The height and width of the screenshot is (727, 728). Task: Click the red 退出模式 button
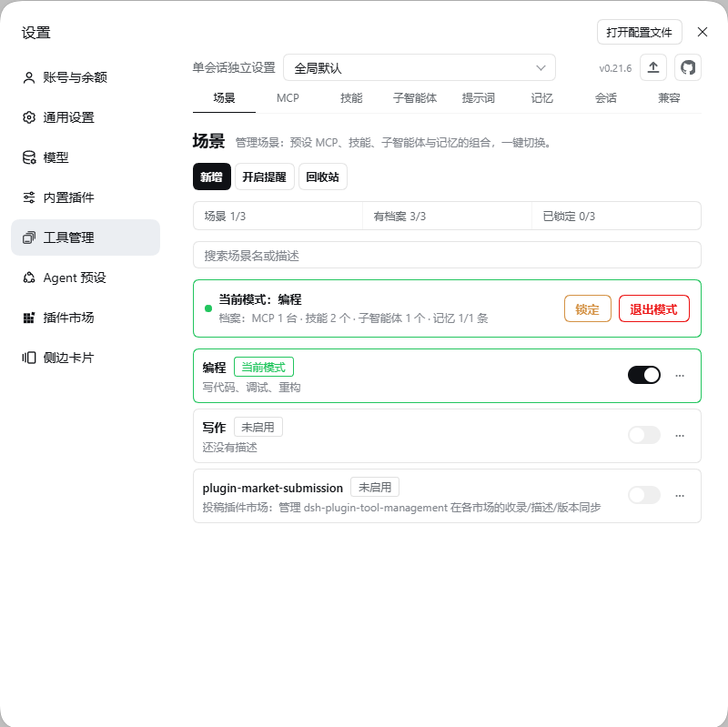tap(653, 309)
